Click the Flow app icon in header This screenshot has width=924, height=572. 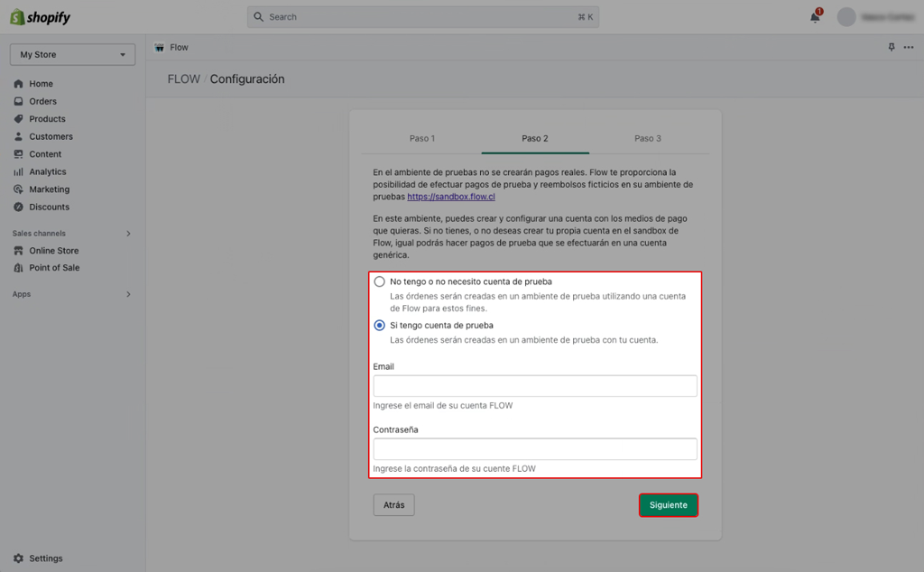[x=159, y=48]
